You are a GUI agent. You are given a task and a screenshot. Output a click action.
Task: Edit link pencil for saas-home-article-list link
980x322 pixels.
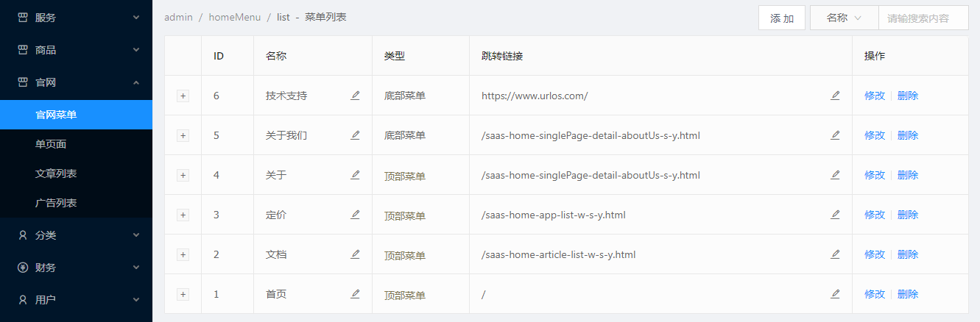tap(835, 254)
